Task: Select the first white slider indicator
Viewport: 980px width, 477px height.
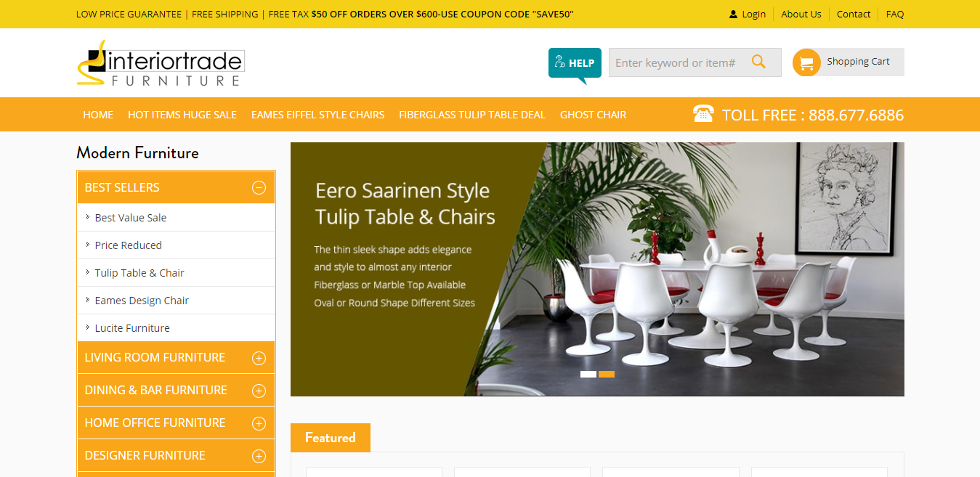Action: (x=588, y=375)
